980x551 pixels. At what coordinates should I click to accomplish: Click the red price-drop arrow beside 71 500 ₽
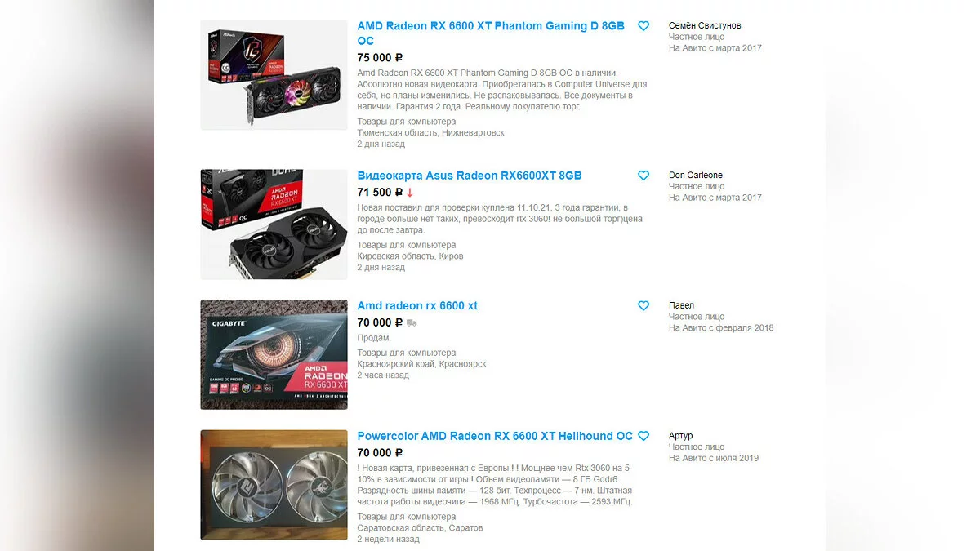coord(410,193)
